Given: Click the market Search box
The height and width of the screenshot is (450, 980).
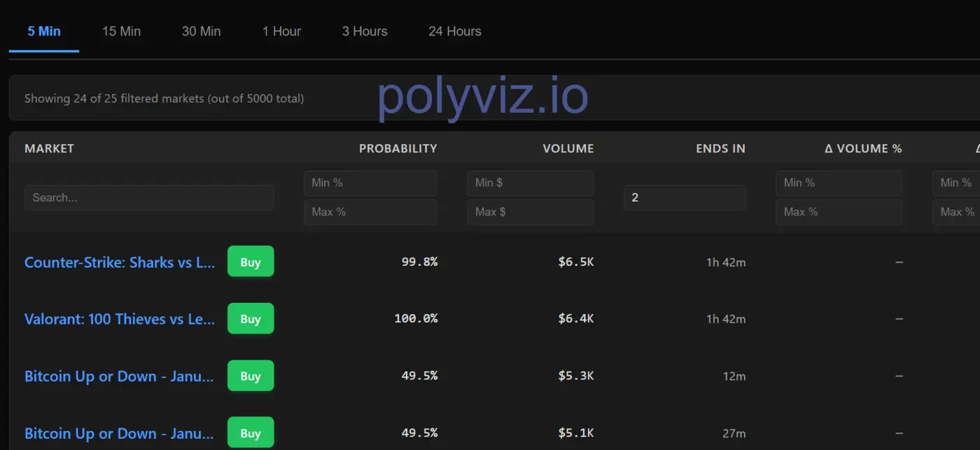Looking at the screenshot, I should pyautogui.click(x=149, y=197).
